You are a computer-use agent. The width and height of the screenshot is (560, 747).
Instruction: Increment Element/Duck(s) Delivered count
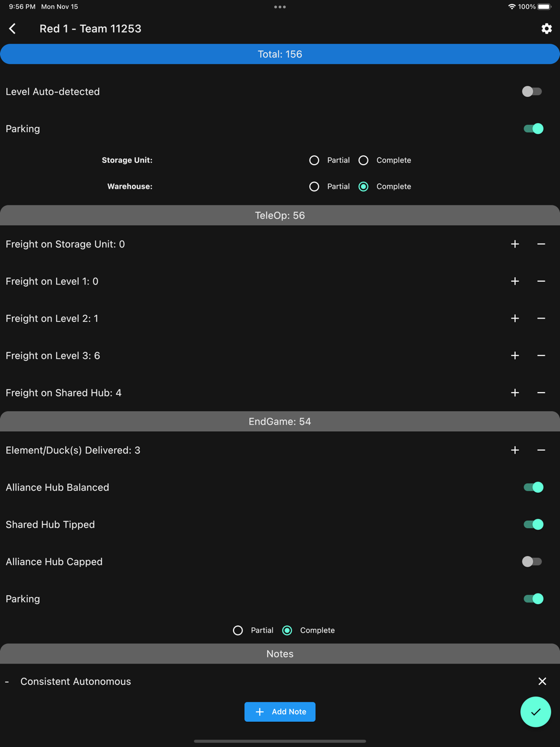click(515, 450)
